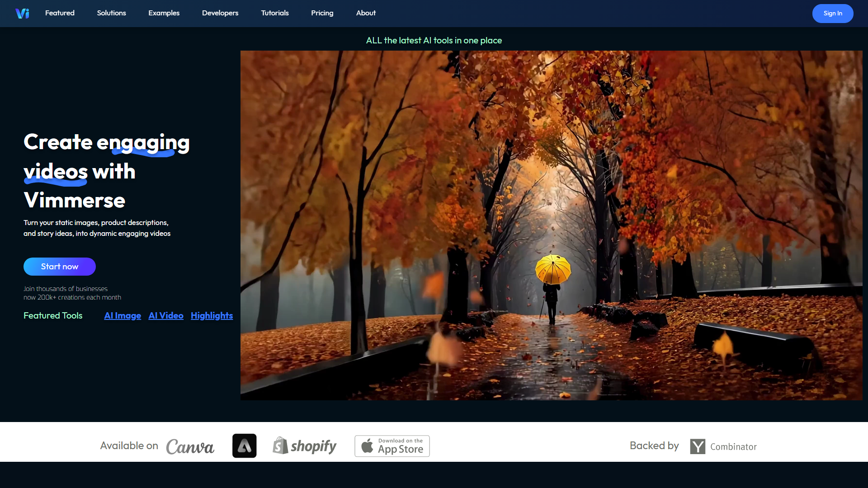Click the Adobe Express app icon
Viewport: 868px width, 488px height.
[x=244, y=446]
